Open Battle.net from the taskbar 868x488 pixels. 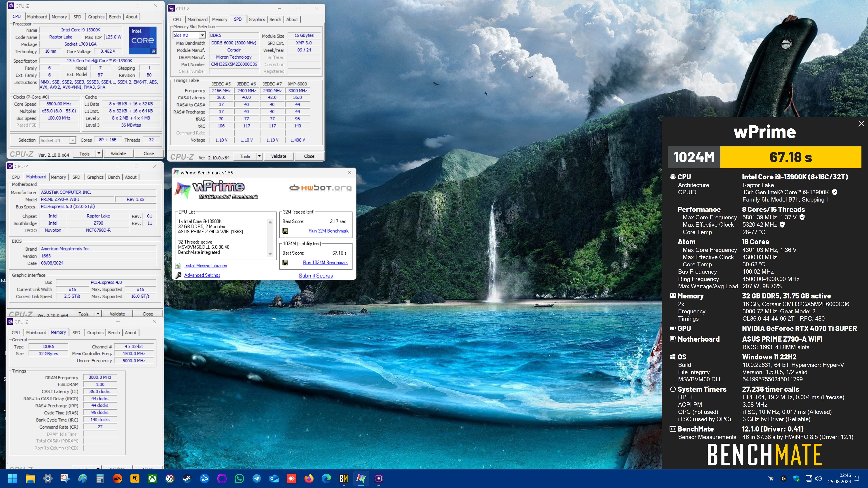coord(205,478)
